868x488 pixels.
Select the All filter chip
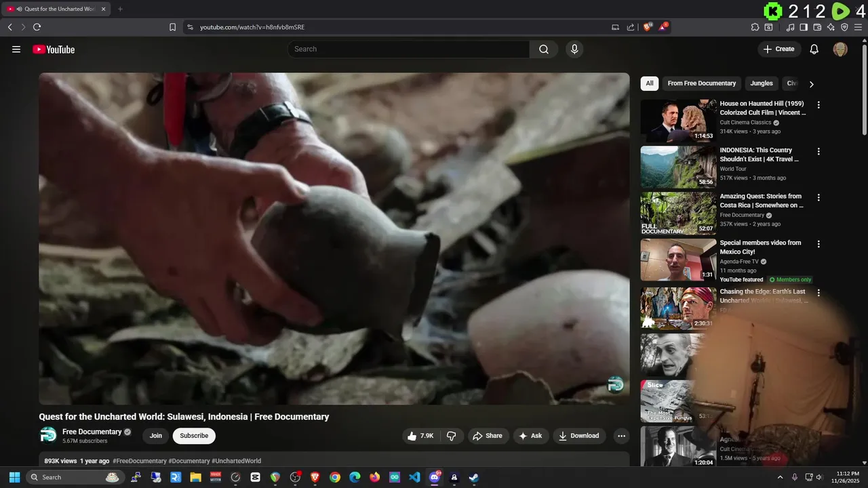pos(650,83)
